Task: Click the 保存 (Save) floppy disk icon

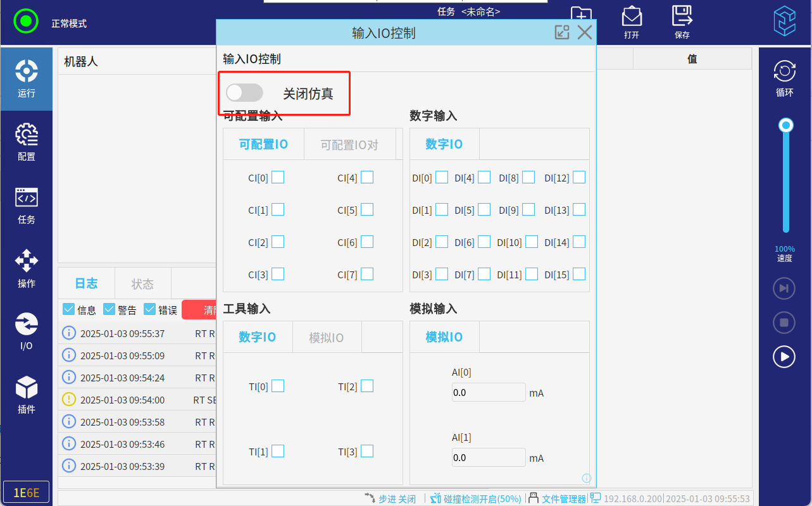Action: (x=682, y=22)
